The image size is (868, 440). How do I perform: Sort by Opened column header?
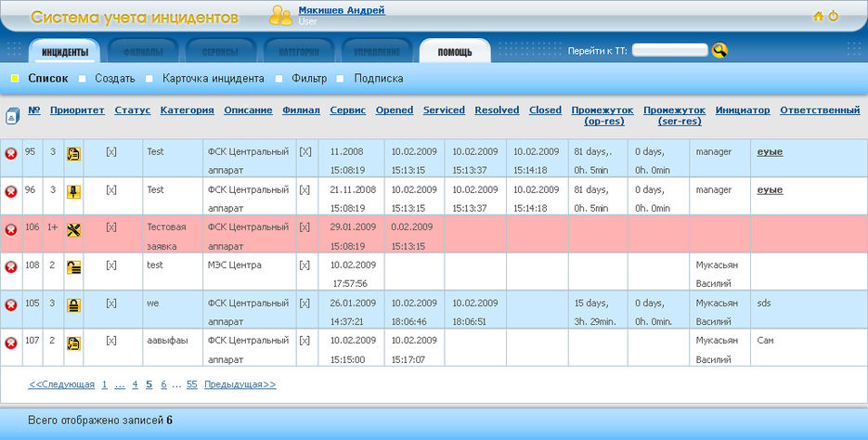coord(395,110)
